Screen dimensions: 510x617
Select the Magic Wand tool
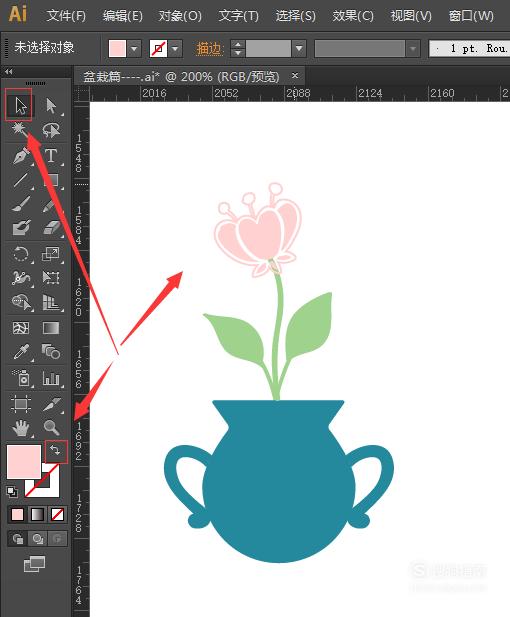(x=19, y=129)
